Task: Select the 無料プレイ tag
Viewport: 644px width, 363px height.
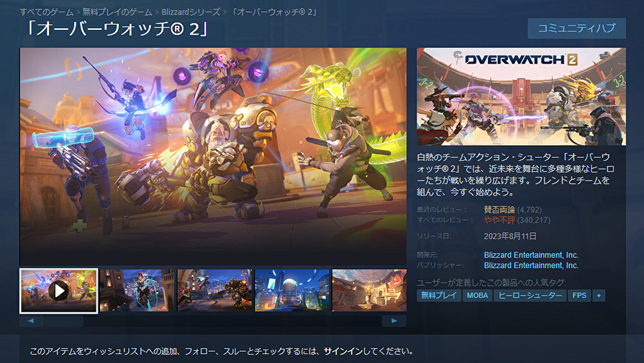Action: click(x=439, y=295)
